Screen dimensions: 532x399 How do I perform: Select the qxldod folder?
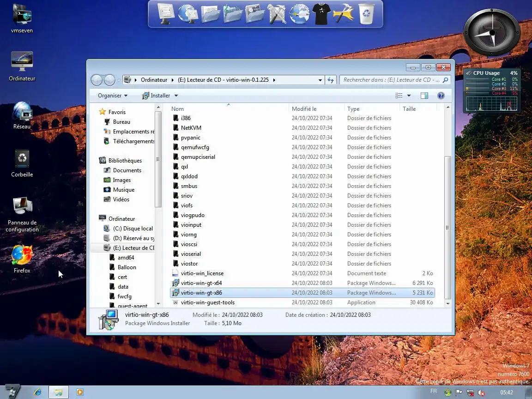pyautogui.click(x=189, y=176)
